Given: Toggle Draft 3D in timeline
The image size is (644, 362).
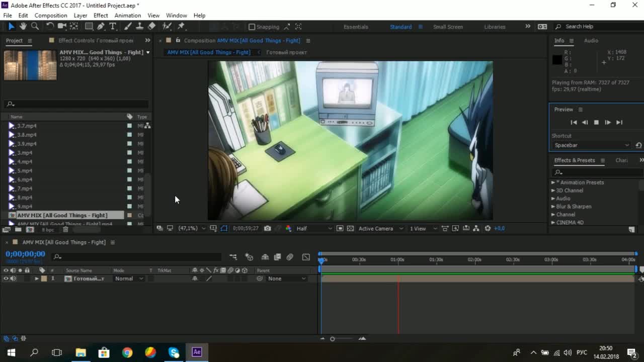Looking at the screenshot, I should pos(249,257).
